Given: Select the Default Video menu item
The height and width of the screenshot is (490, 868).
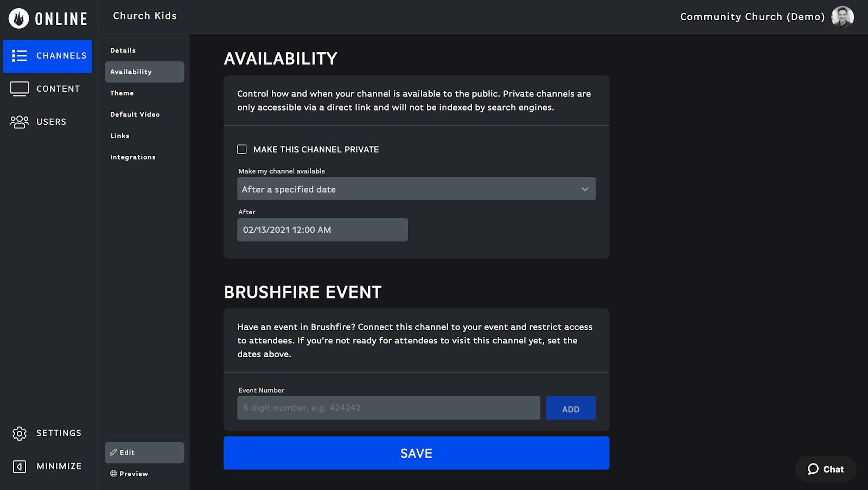Looking at the screenshot, I should [x=135, y=114].
